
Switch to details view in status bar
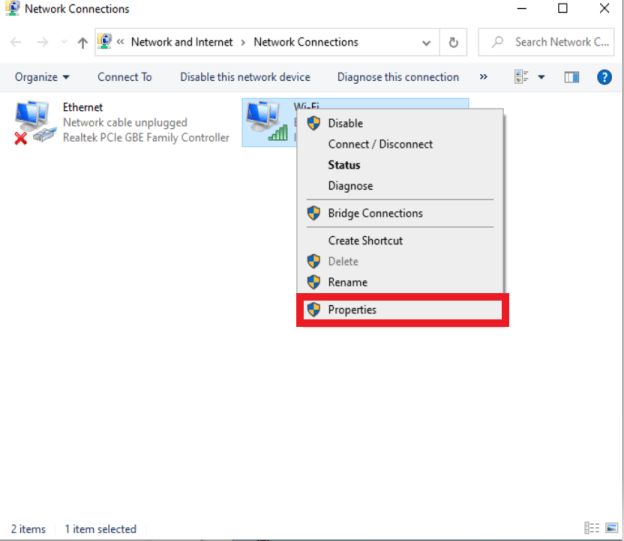[x=591, y=528]
